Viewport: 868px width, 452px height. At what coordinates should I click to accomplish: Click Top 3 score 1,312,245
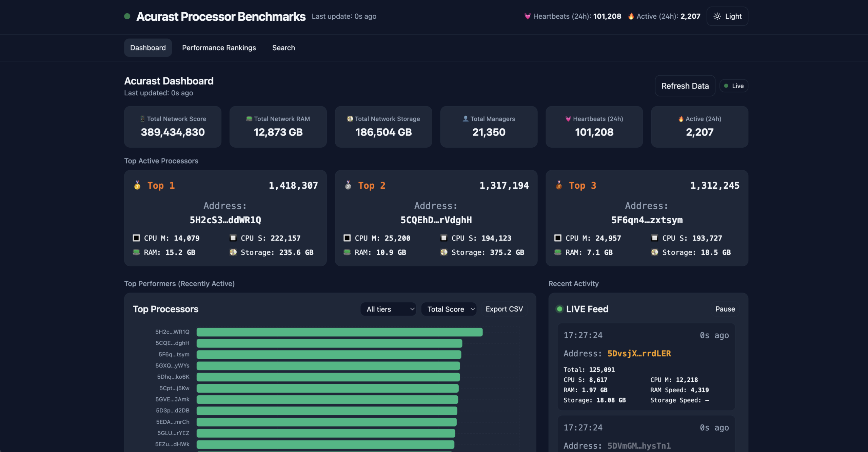pos(715,185)
